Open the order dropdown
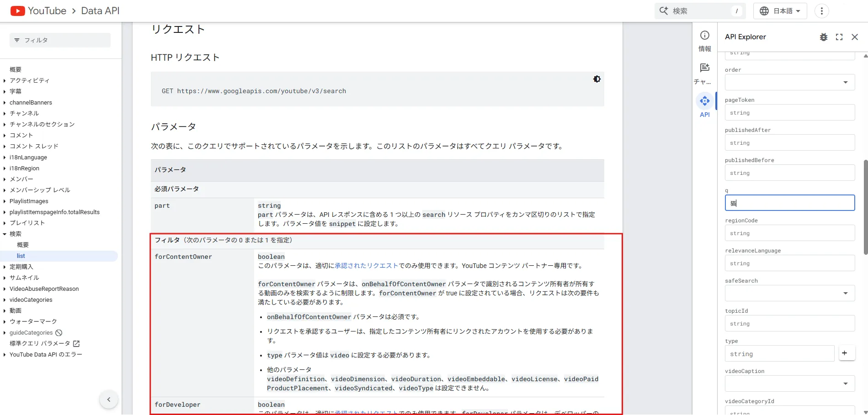This screenshot has height=415, width=868. [x=790, y=82]
